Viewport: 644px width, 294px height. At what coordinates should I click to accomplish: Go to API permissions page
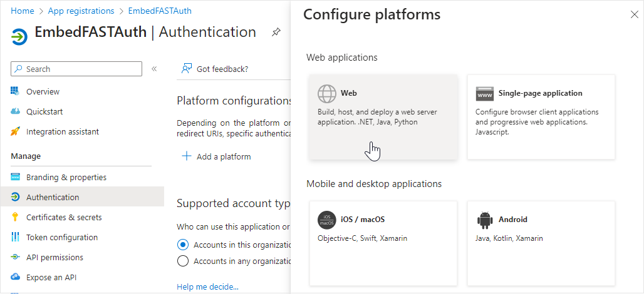click(55, 257)
